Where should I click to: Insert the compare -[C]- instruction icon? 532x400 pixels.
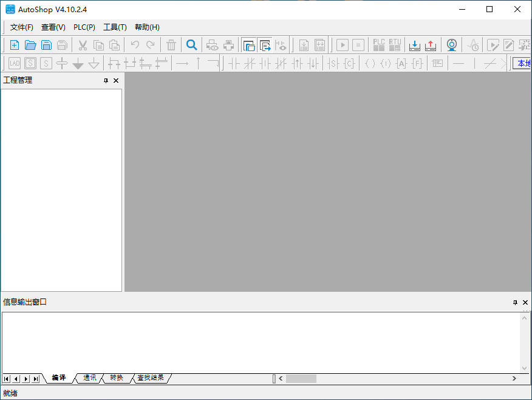[349, 63]
